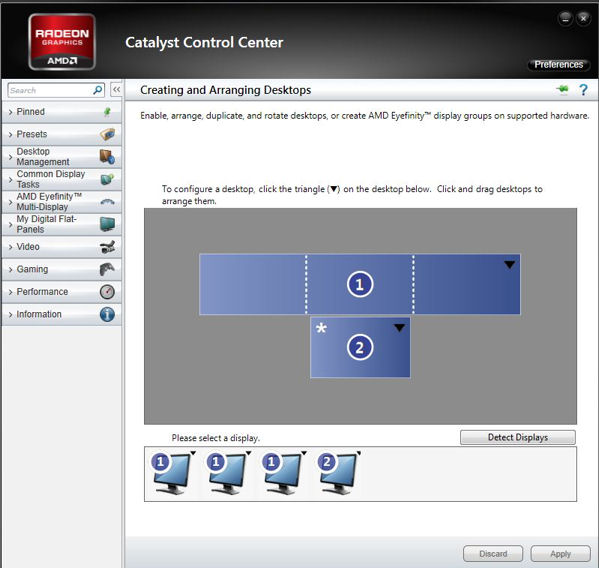The image size is (599, 568).
Task: Open the Information menu item
Action: tap(62, 314)
